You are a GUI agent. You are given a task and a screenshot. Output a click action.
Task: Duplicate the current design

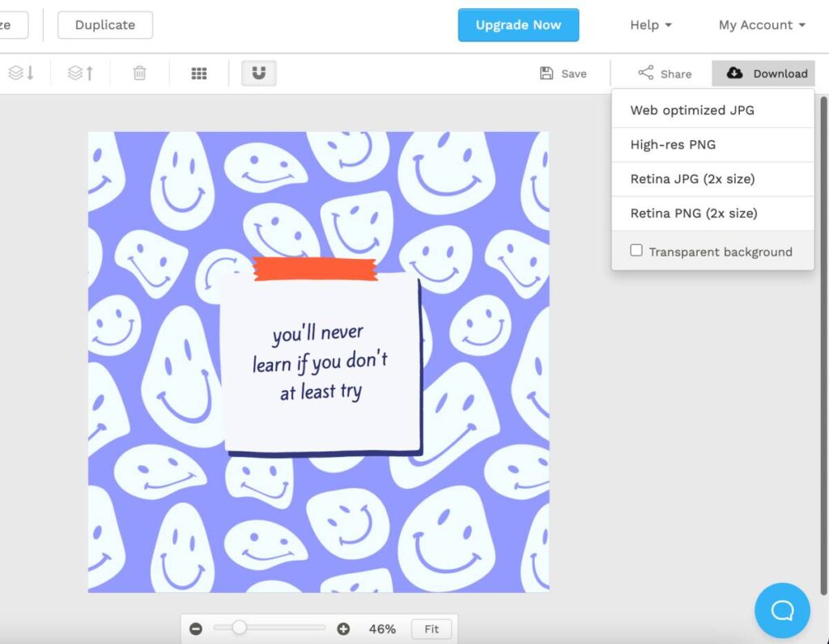pyautogui.click(x=104, y=25)
